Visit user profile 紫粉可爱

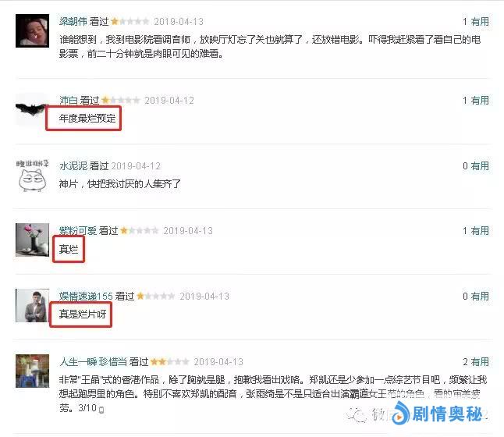[78, 230]
